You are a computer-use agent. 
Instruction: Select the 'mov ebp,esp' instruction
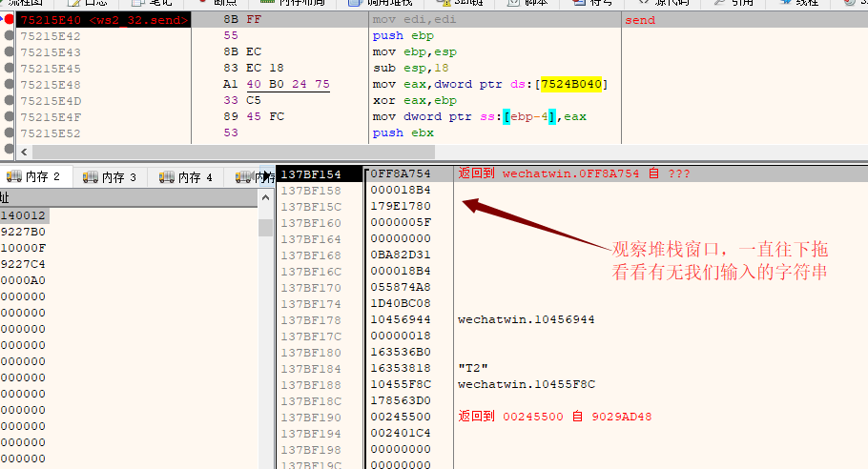click(x=415, y=52)
